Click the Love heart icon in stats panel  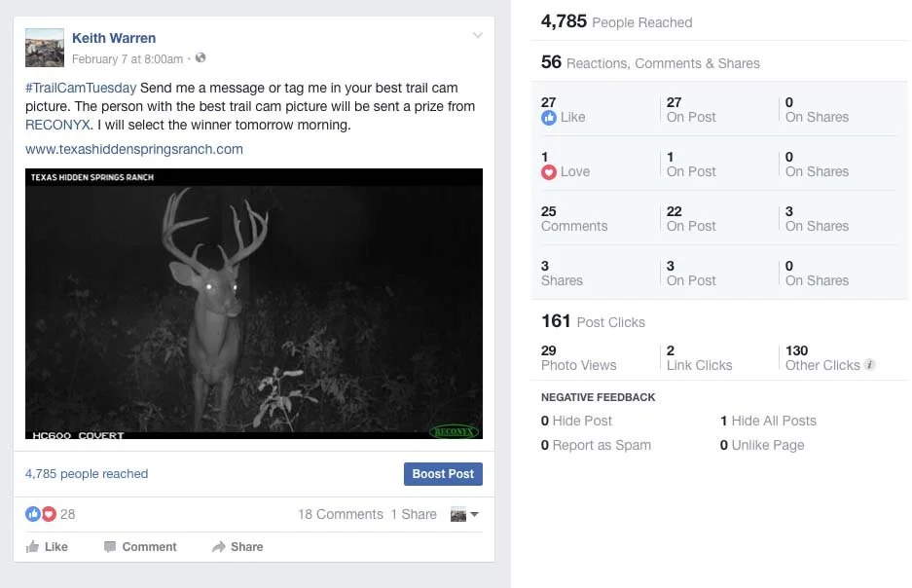549,172
